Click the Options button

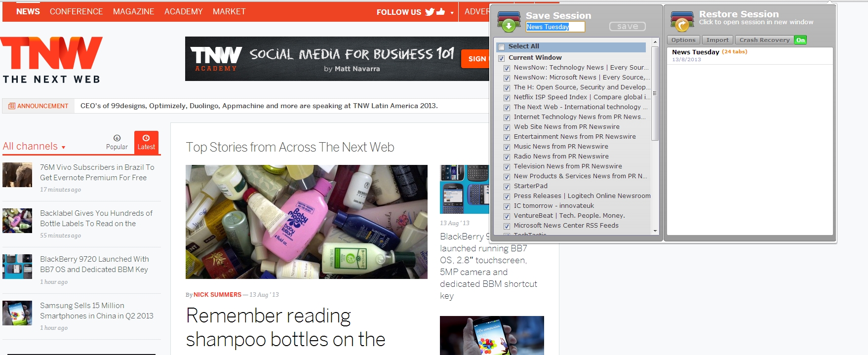(683, 40)
